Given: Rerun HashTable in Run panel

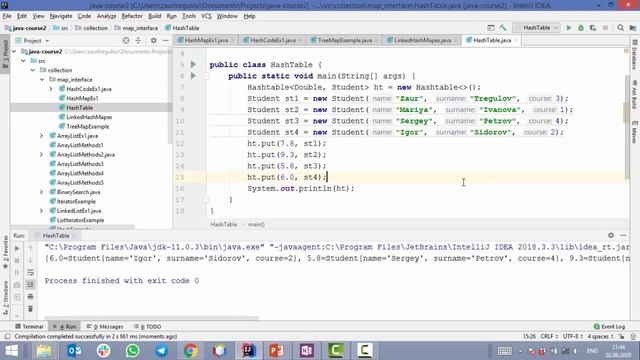Looking at the screenshot, I should [x=17, y=248].
